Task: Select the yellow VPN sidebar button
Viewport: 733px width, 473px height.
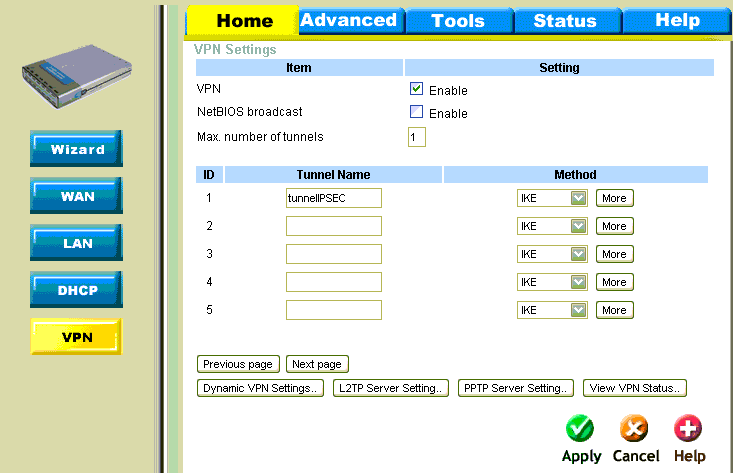Action: (x=77, y=337)
